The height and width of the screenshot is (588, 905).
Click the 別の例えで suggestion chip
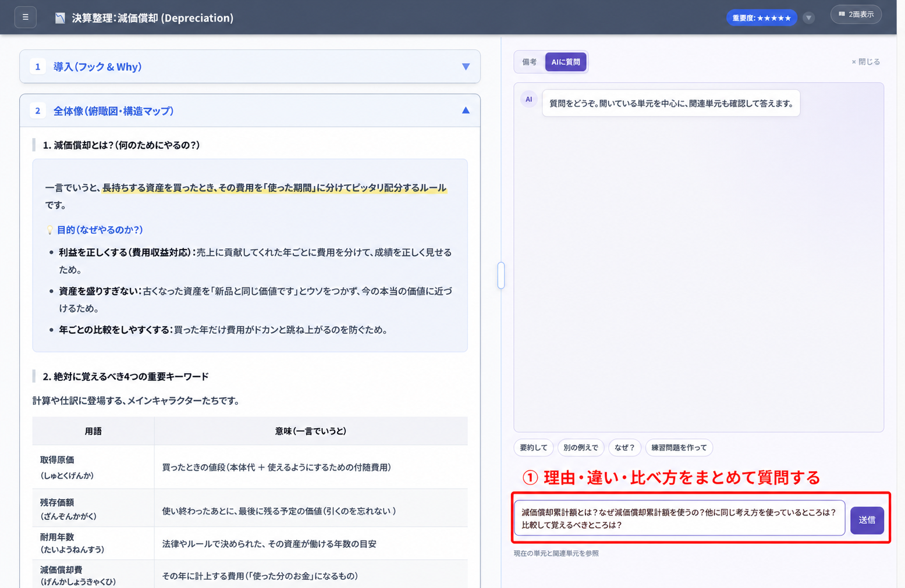(581, 447)
